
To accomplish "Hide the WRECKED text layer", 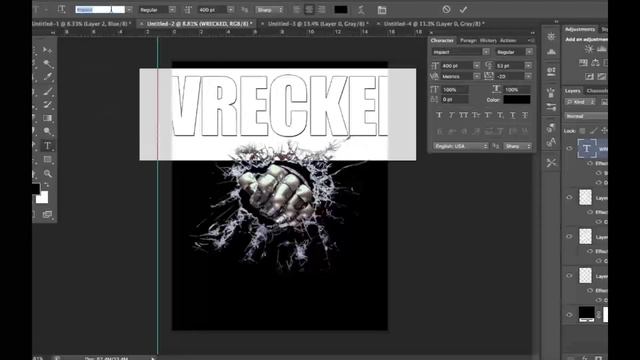I will pos(569,149).
